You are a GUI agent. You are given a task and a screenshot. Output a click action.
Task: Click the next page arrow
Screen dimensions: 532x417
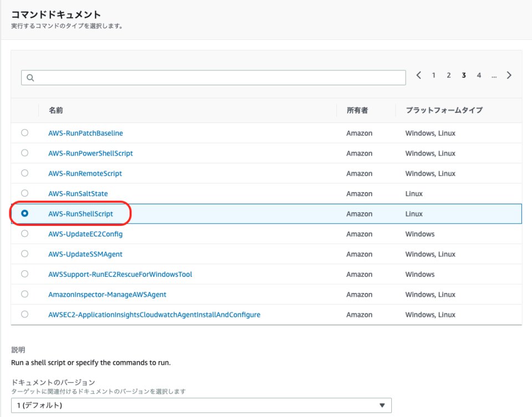[509, 75]
